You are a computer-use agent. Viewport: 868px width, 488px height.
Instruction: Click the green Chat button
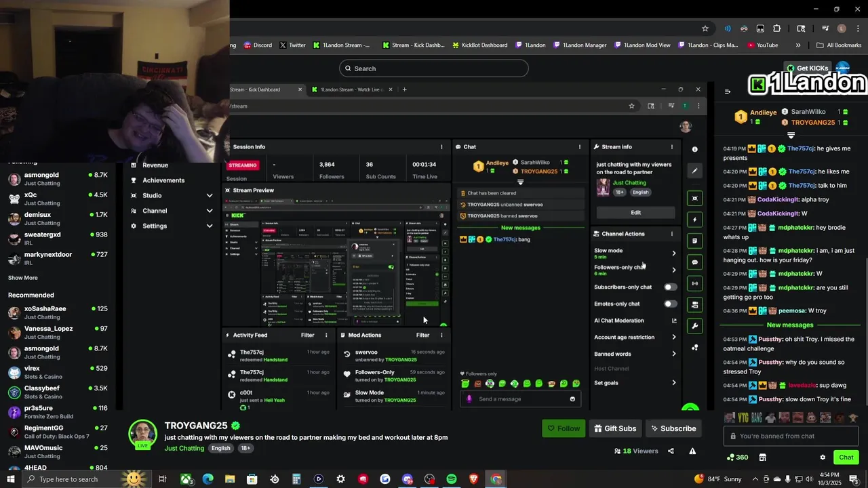pos(846,457)
